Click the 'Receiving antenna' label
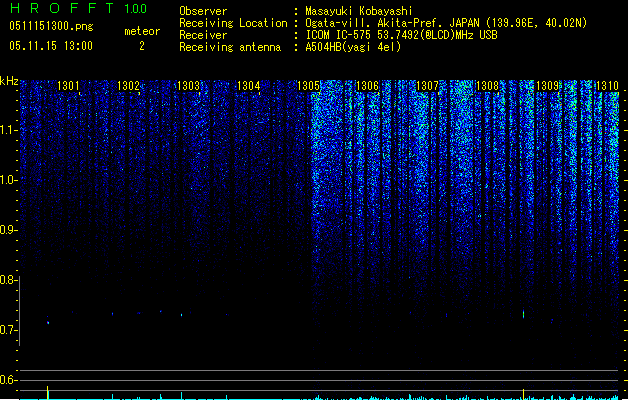 230,47
